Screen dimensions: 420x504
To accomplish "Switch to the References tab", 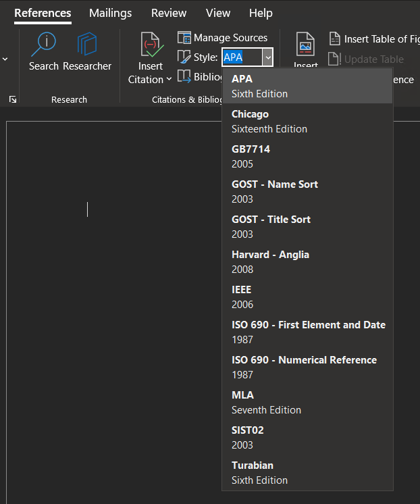I will 43,14.
